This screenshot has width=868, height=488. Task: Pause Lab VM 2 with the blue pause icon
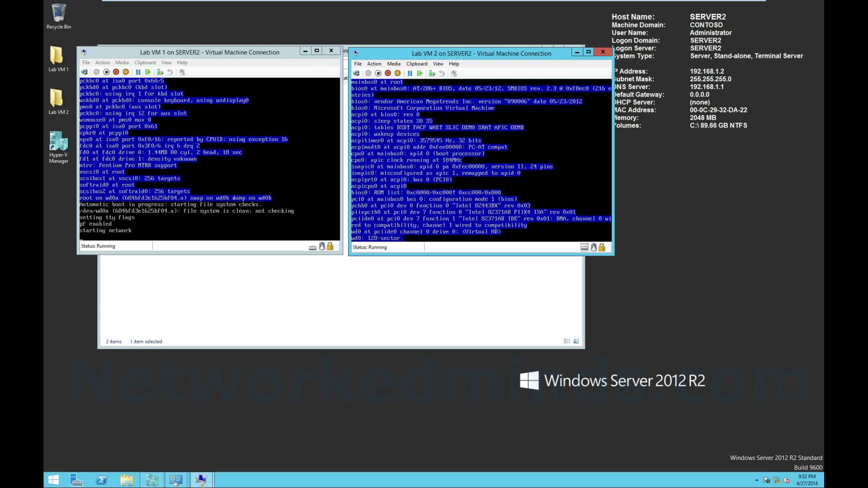410,73
